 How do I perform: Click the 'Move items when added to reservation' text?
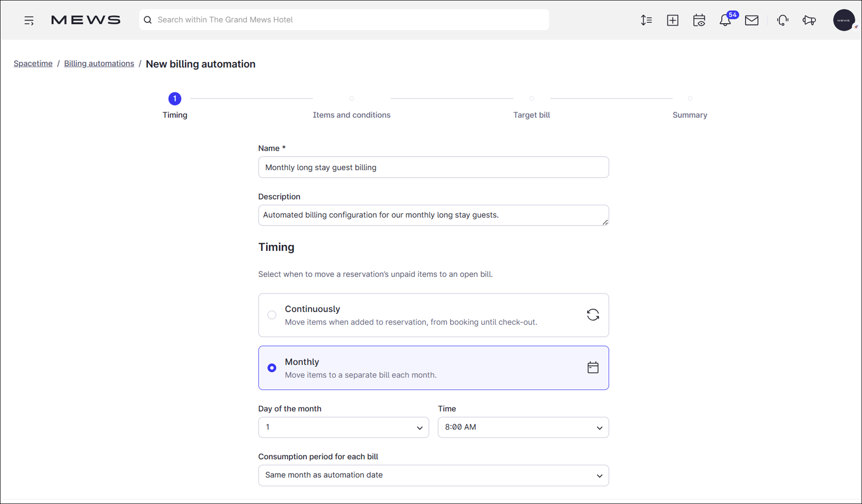(411, 322)
